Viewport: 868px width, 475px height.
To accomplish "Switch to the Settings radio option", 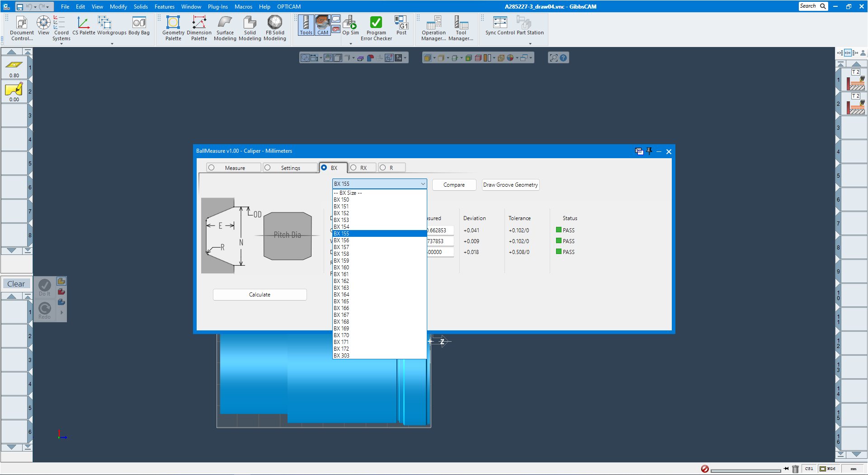I will [x=268, y=167].
